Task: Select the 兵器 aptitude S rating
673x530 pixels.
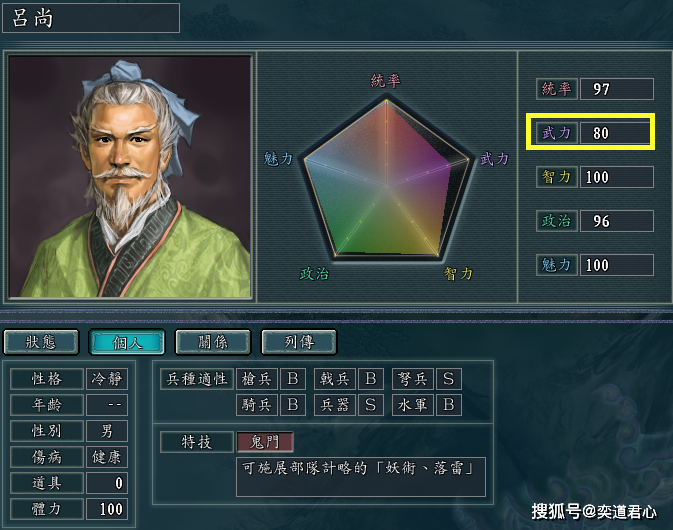Action: tap(370, 405)
